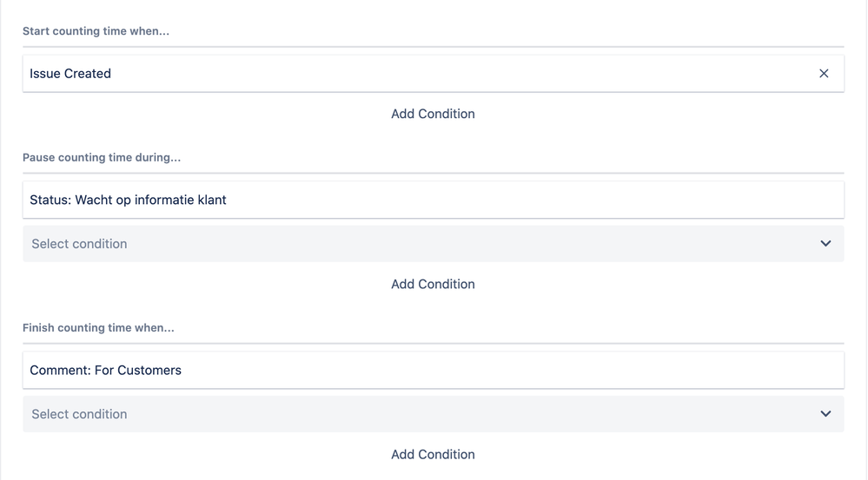
Task: Click Add Condition under Pause counting section
Action: click(433, 284)
